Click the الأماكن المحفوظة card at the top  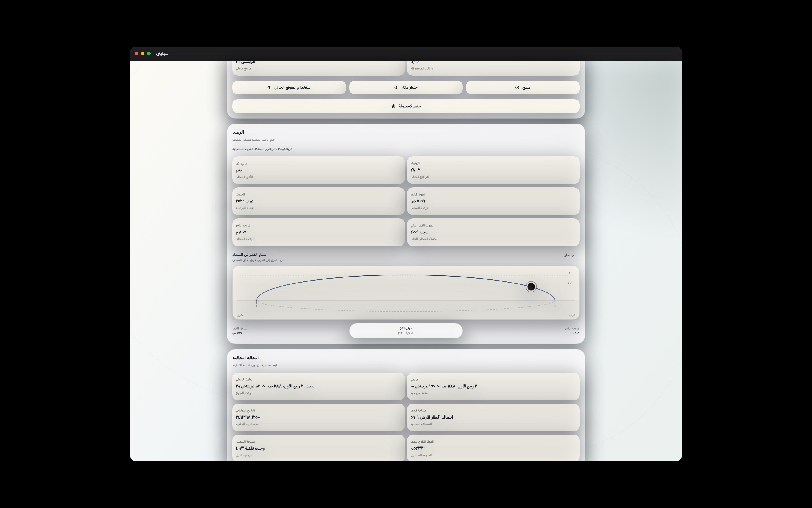pos(493,68)
